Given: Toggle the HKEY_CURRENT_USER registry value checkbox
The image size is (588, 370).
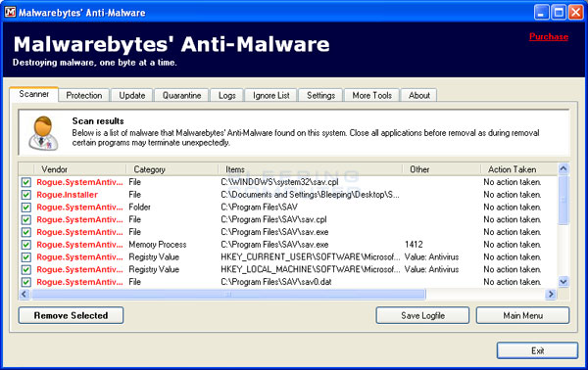Looking at the screenshot, I should coord(25,257).
